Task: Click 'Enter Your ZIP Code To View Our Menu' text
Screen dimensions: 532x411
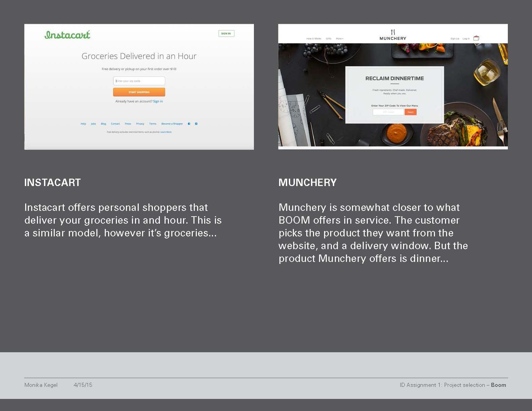Action: (x=395, y=105)
